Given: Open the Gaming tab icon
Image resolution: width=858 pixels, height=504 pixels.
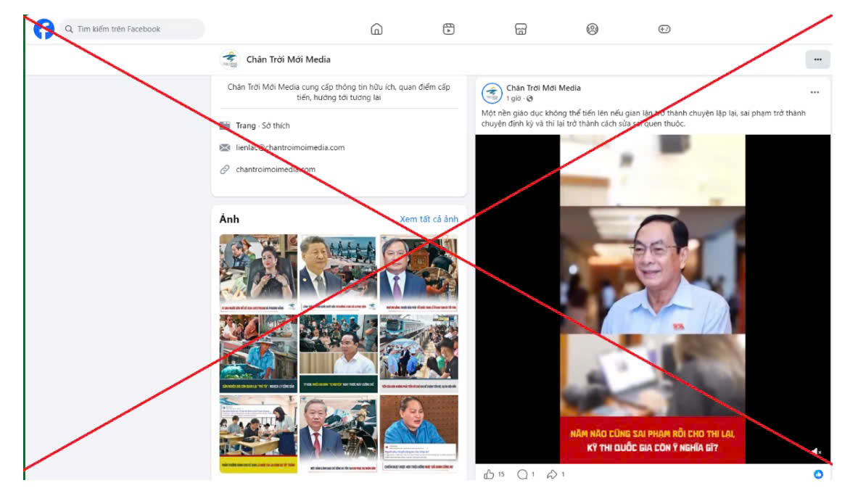Looking at the screenshot, I should [x=664, y=29].
